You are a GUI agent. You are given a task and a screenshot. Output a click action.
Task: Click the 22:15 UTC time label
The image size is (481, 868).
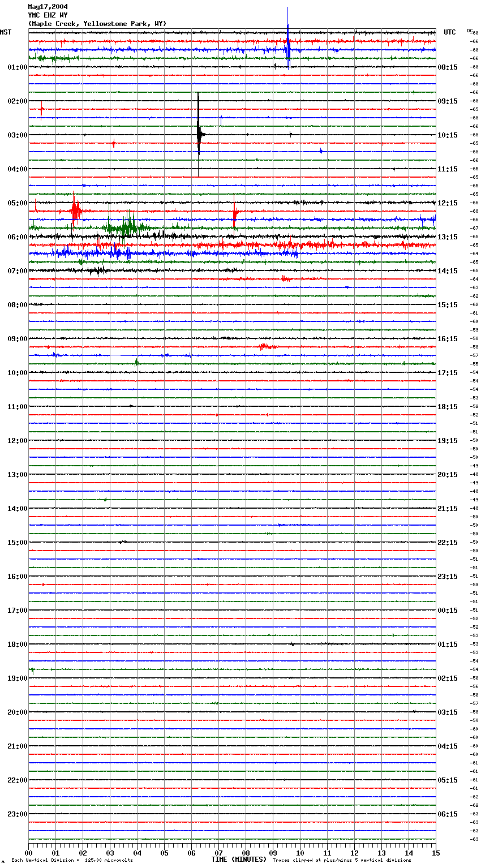pyautogui.click(x=448, y=543)
